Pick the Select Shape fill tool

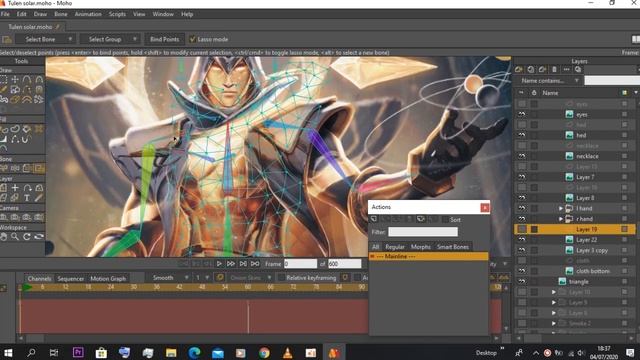[x=4, y=129]
